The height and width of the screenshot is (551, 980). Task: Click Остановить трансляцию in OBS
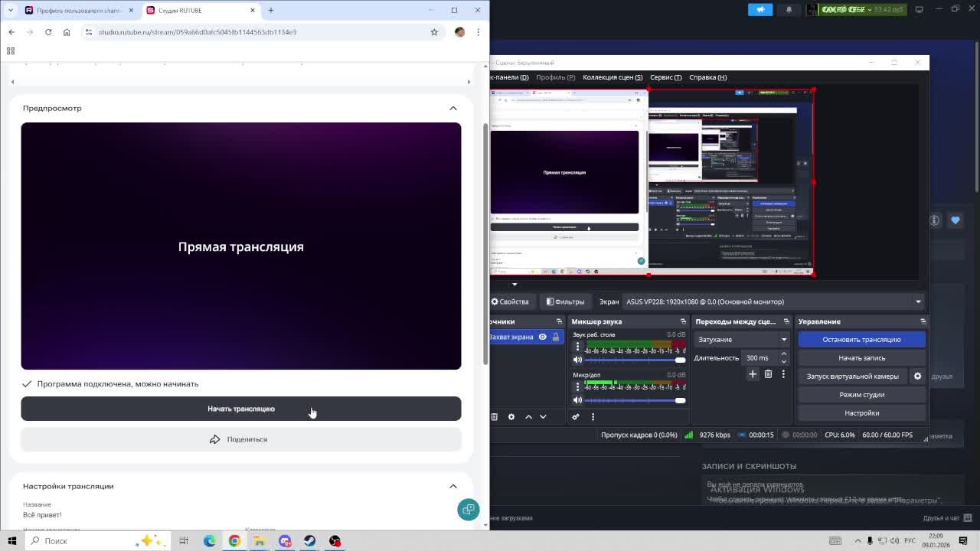(x=861, y=340)
